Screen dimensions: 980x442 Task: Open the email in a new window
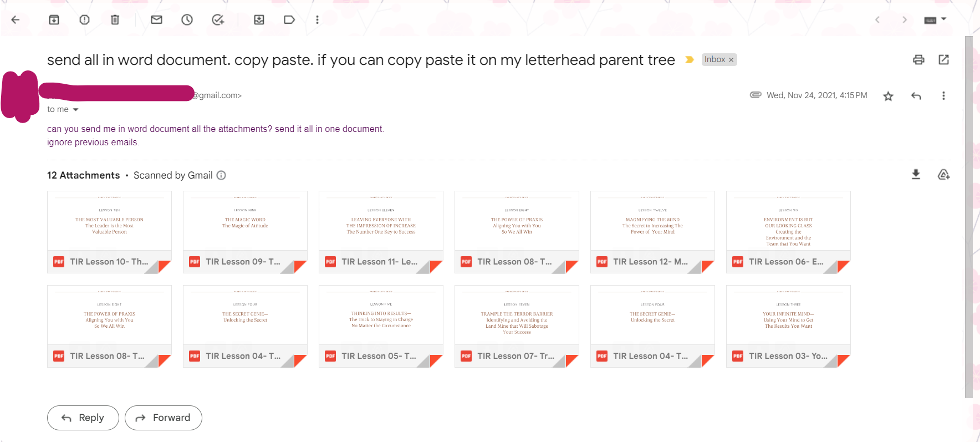pos(943,60)
